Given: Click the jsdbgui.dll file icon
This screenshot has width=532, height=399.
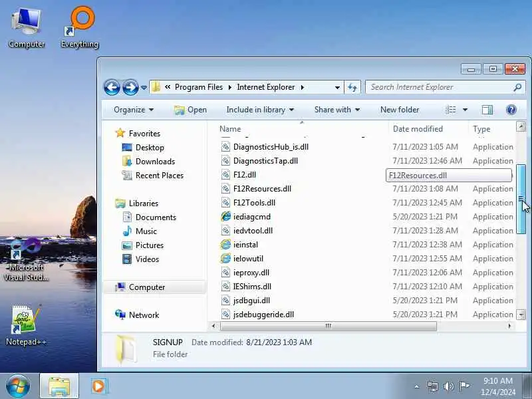Looking at the screenshot, I should 225,301.
